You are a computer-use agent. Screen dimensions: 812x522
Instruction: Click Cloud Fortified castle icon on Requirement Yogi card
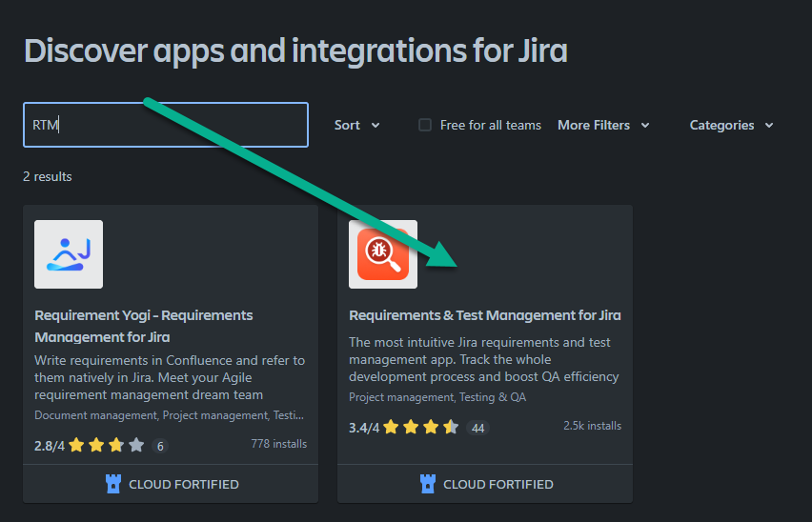tap(114, 484)
